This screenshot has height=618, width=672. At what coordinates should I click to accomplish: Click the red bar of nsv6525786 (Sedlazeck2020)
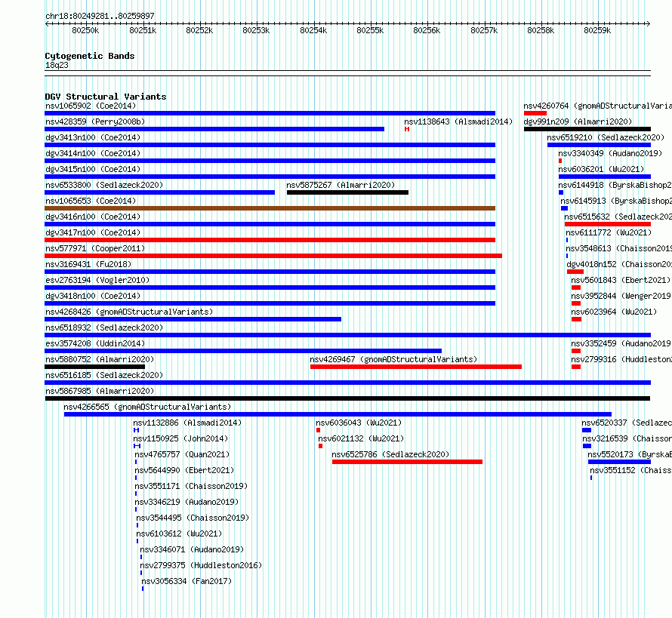click(407, 462)
